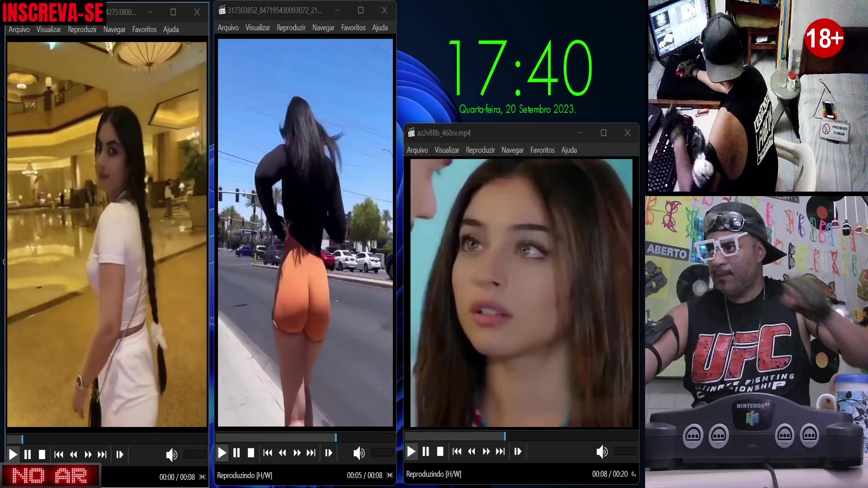Viewport: 868px width, 488px height.
Task: Click frame-step icon in right player
Action: tap(518, 451)
